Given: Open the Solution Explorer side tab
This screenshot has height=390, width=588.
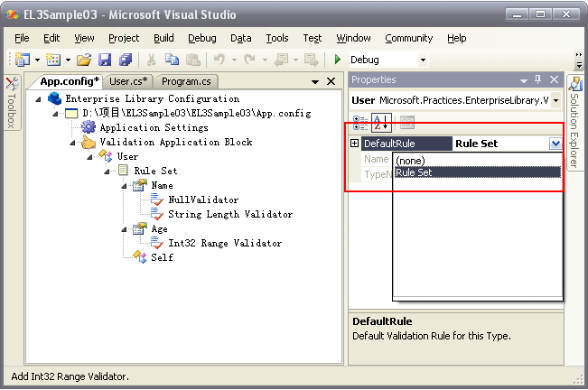Looking at the screenshot, I should coord(574,122).
